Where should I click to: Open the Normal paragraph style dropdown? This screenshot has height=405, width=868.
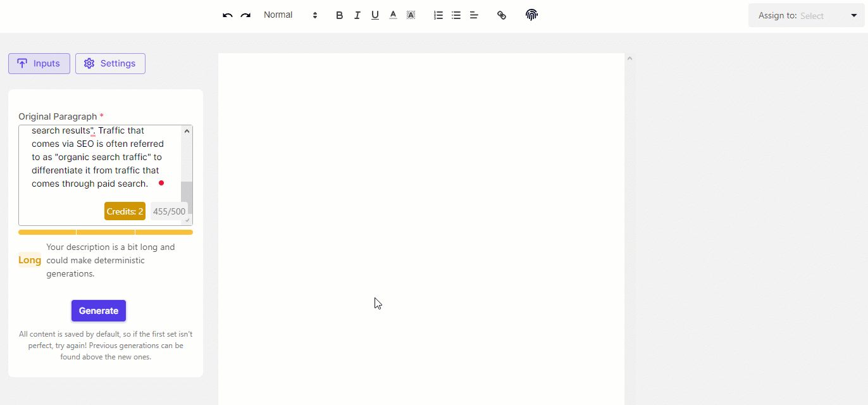290,15
